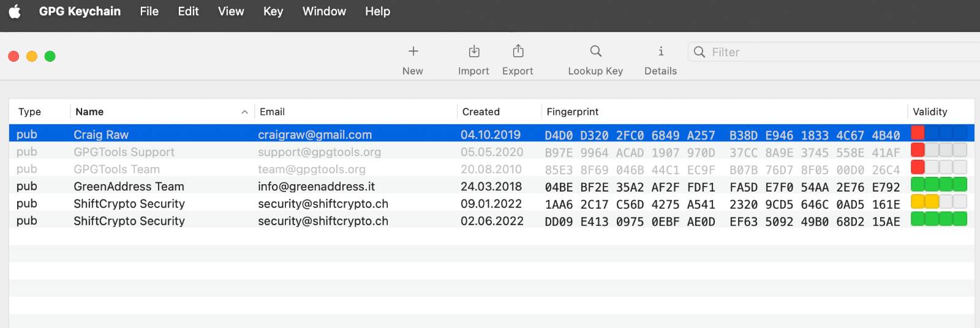Click the Export key icon

click(x=518, y=51)
